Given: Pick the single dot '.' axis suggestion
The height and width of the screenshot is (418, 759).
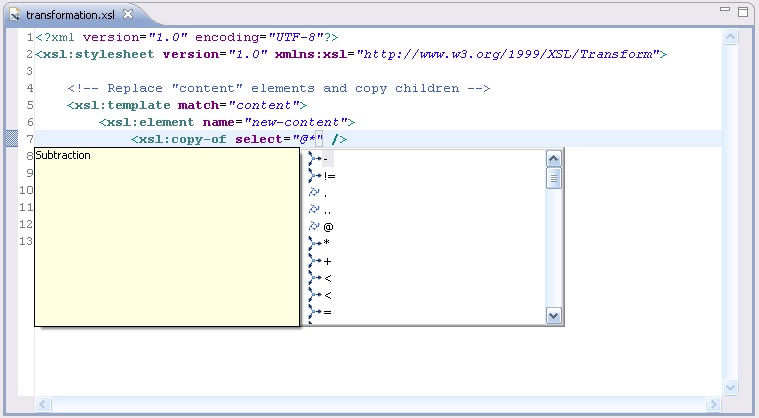Looking at the screenshot, I should pyautogui.click(x=326, y=193).
